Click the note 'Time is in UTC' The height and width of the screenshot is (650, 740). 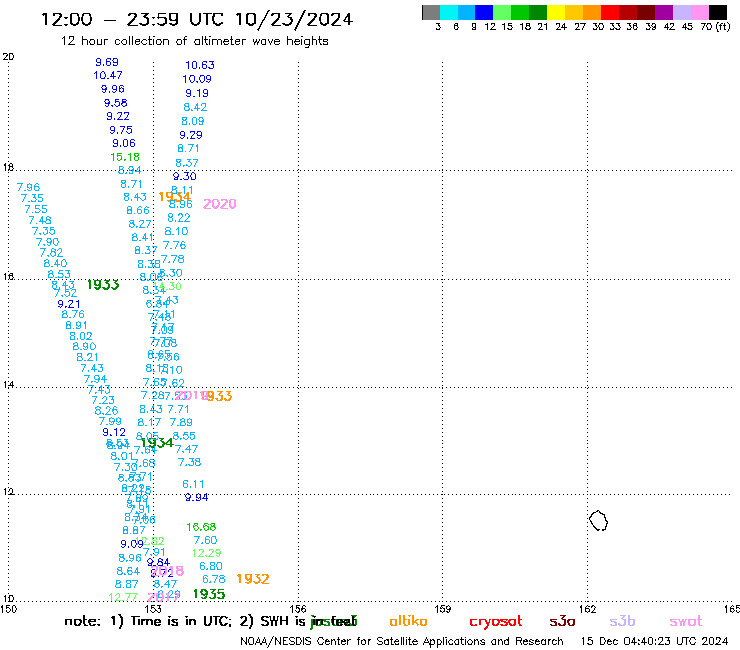coord(181,621)
